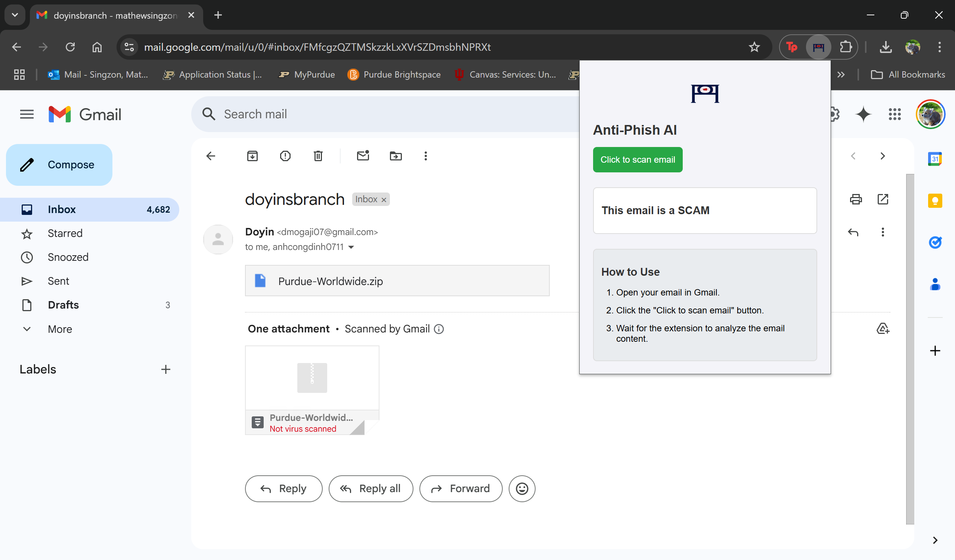Remove the Inbox label from email
The image size is (955, 560).
[x=384, y=200]
